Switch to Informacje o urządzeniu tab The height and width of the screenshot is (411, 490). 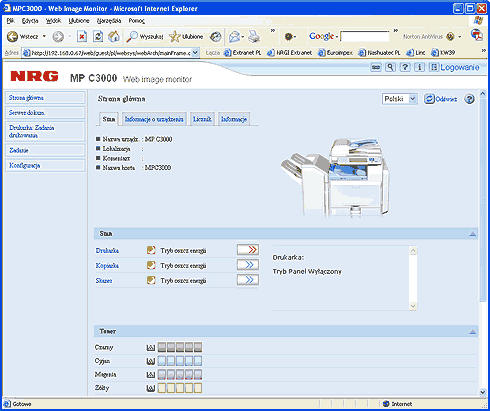[x=154, y=119]
